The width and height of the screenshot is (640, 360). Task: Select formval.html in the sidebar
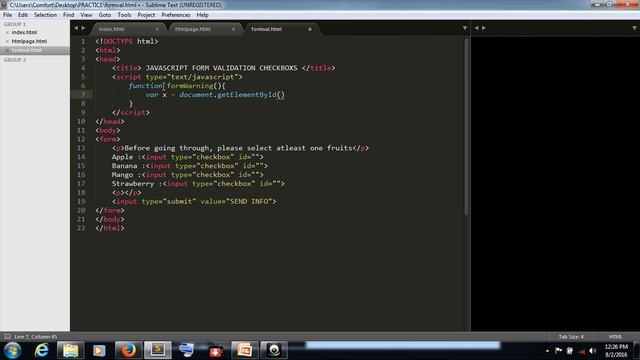[27, 50]
